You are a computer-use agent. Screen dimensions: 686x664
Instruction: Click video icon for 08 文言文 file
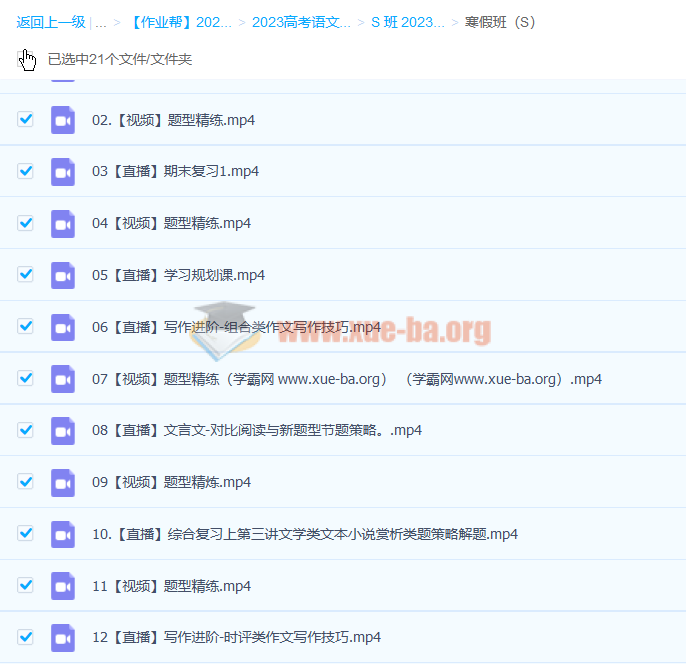click(63, 430)
